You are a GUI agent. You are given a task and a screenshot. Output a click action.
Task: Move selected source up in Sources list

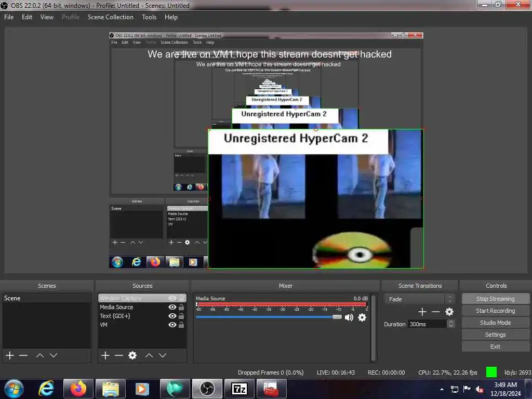(149, 355)
